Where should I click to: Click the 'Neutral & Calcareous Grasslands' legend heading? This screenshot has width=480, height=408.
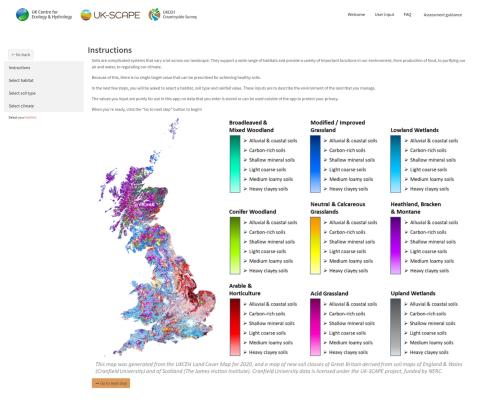[338, 208]
